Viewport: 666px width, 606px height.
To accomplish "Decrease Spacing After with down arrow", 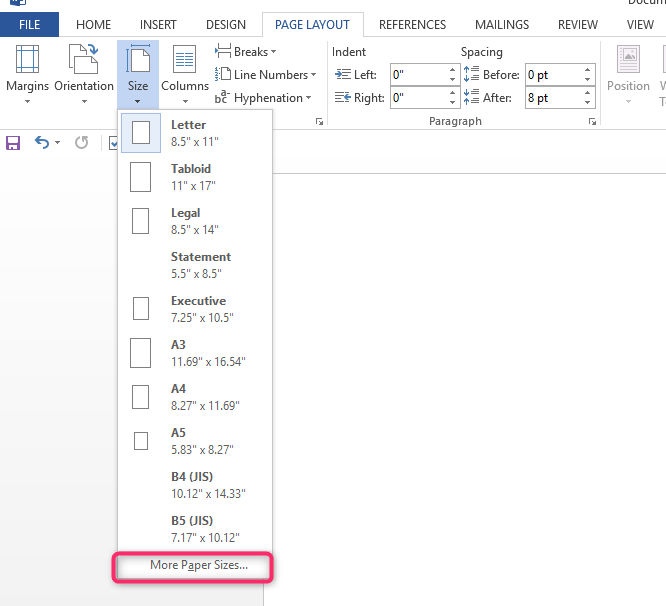I will 587,102.
